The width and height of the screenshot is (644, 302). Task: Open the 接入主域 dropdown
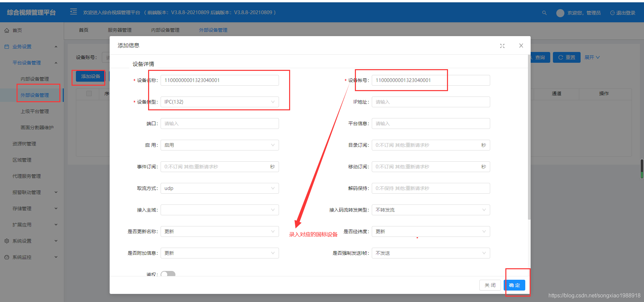(x=220, y=210)
